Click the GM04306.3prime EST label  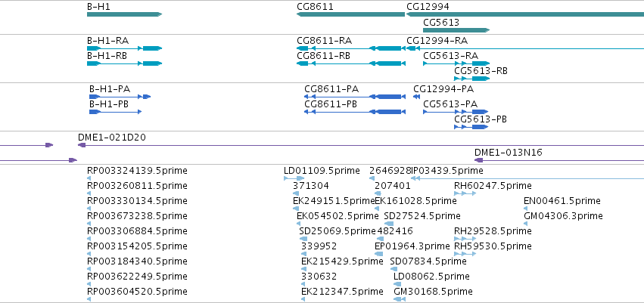[x=563, y=215]
